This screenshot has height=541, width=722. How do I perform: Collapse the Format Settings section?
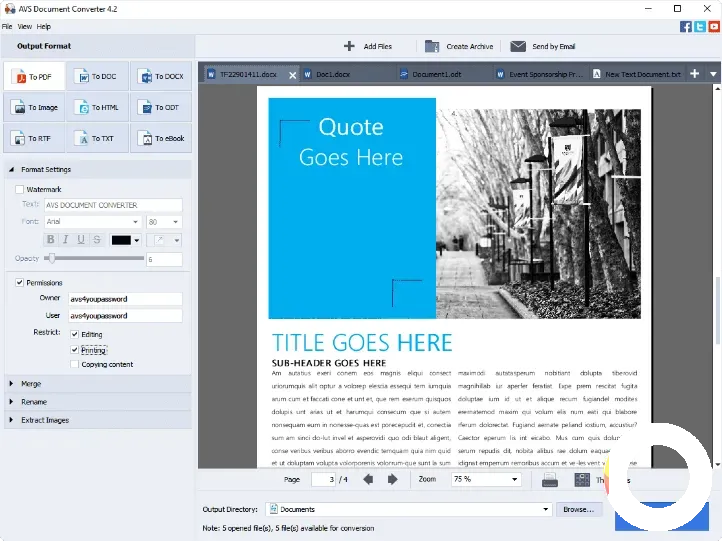coord(12,169)
